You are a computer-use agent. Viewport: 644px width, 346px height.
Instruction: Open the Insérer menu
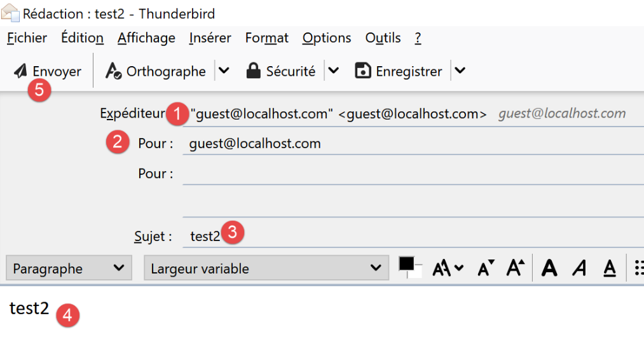(210, 38)
